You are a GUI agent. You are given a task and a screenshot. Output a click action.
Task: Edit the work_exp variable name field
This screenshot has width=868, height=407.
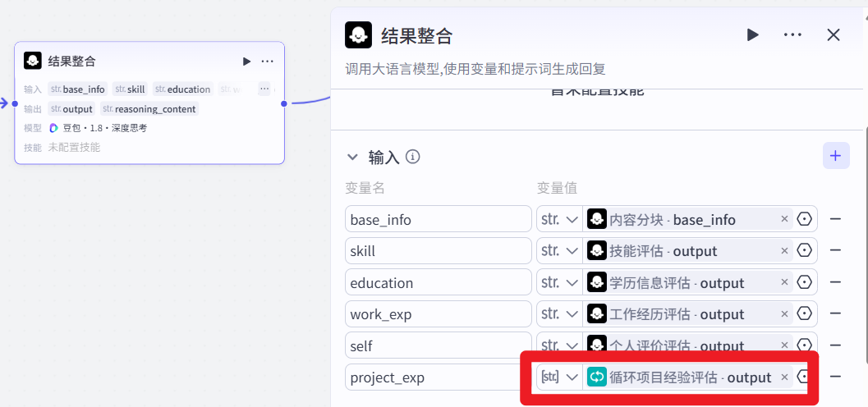coord(439,314)
